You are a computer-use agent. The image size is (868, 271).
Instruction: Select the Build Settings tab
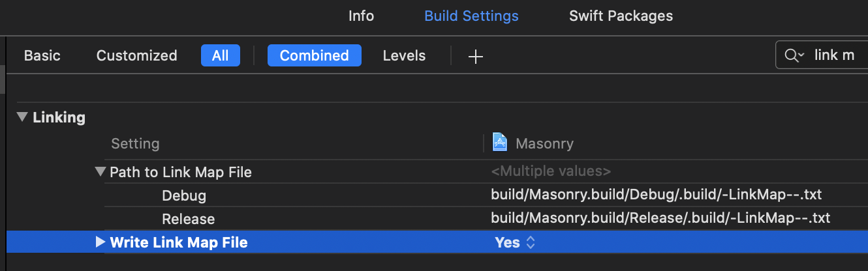coord(471,16)
